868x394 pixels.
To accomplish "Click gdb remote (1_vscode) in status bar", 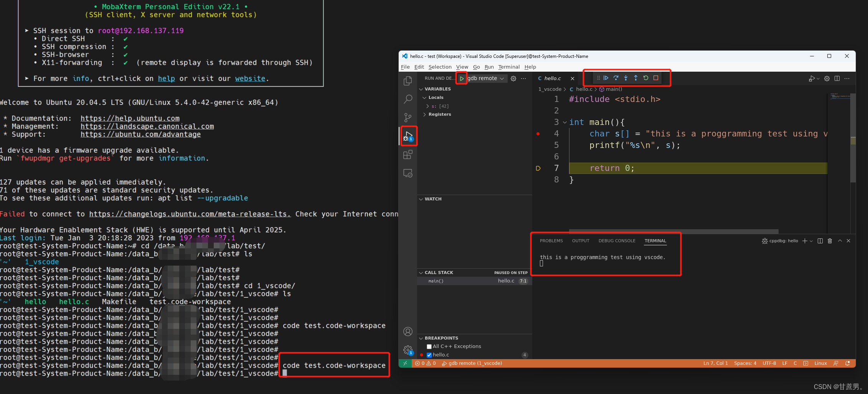I will pos(472,363).
